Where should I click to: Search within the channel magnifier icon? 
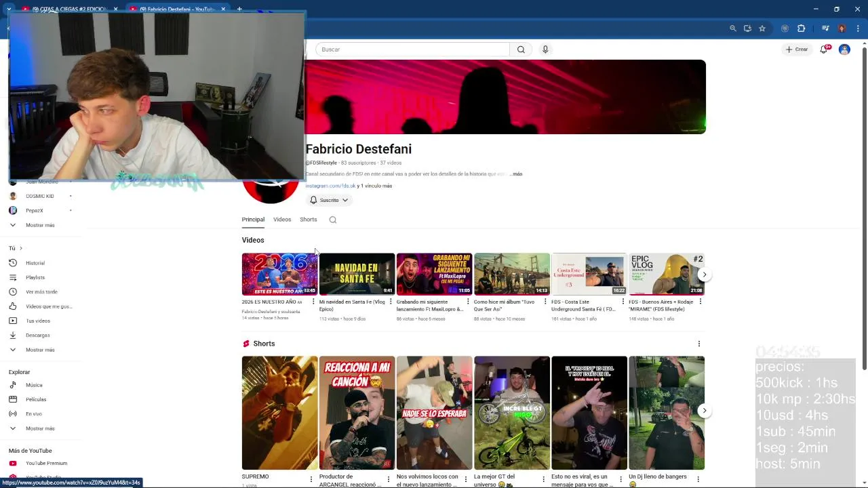(x=333, y=220)
